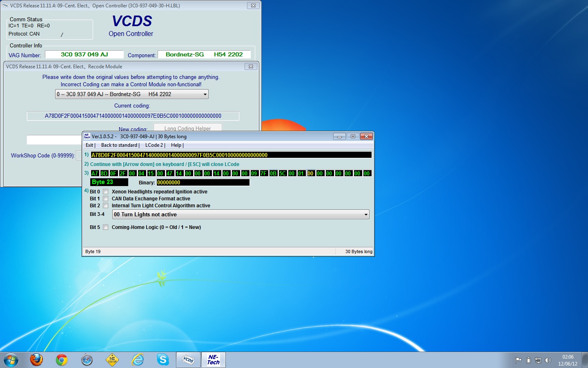Open Action Center flag in system tray

[x=519, y=360]
